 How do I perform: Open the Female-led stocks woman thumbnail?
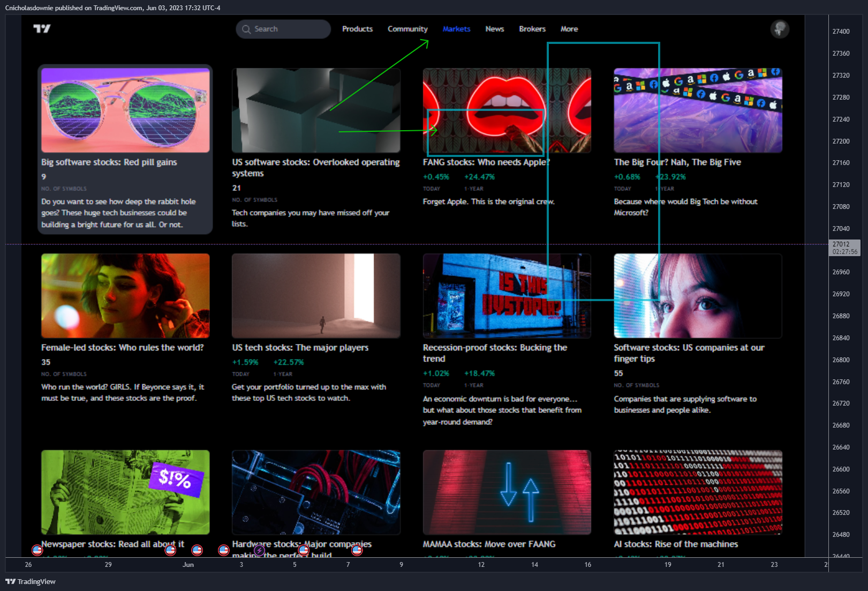pyautogui.click(x=125, y=296)
